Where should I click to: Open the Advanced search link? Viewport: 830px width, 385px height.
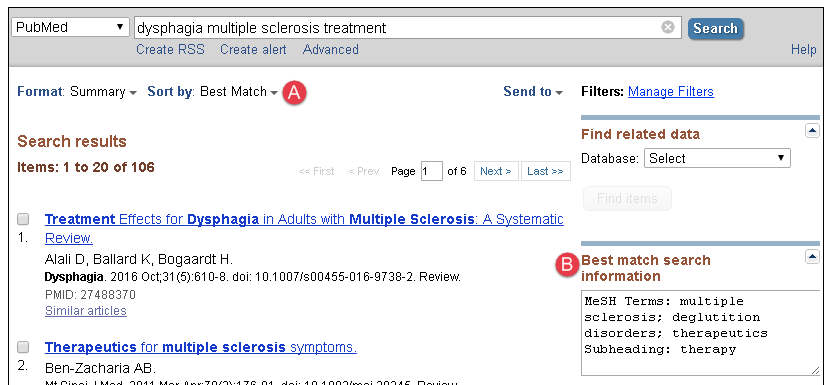[330, 50]
